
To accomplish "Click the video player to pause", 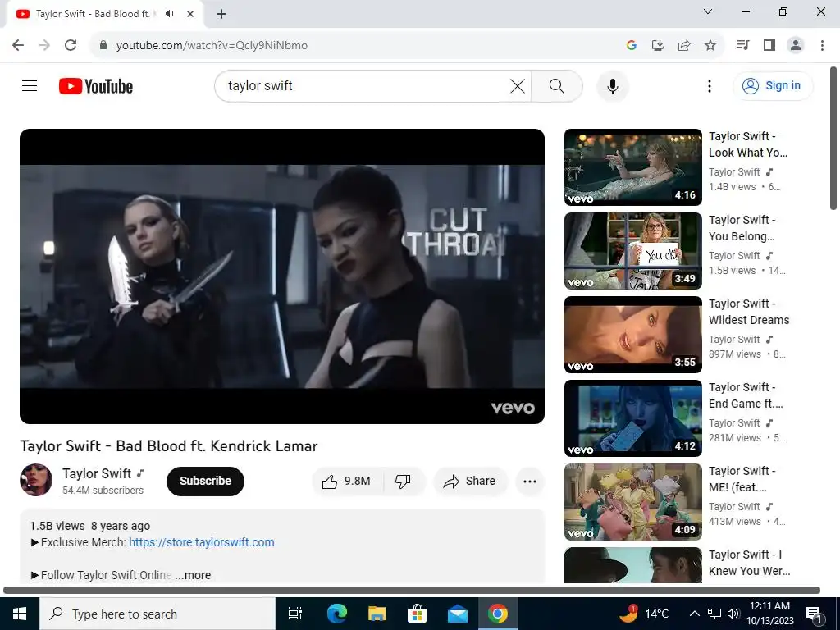I will click(x=282, y=276).
